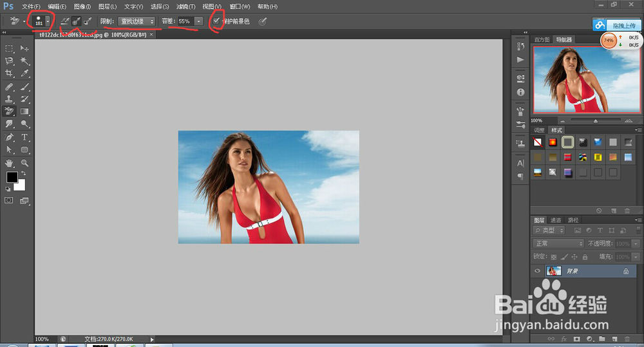Swap foreground and background colors
The image size is (644, 347).
point(23,173)
